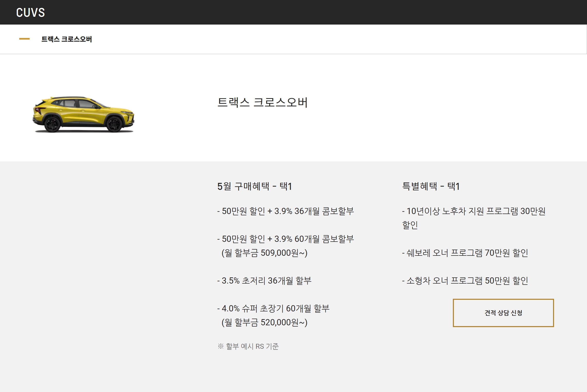
Task: Click the 할부 예시 RS 기준 footnote
Action: pyautogui.click(x=248, y=346)
